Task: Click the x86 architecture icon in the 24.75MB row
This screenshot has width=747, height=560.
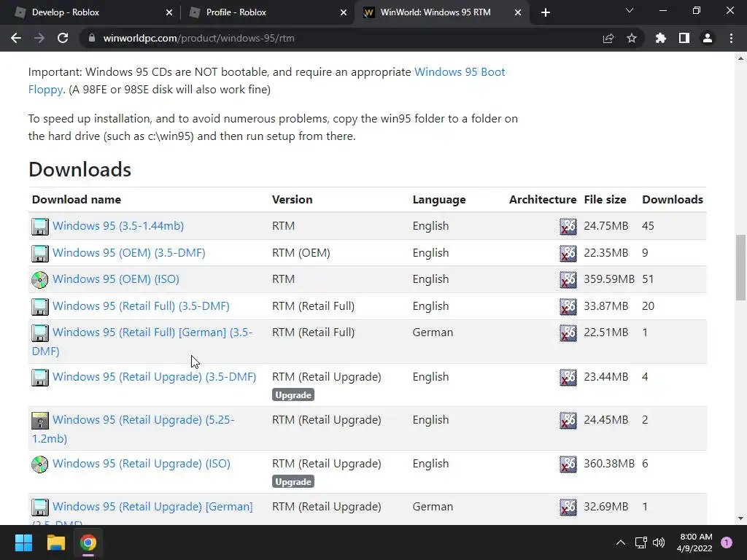Action: point(568,227)
